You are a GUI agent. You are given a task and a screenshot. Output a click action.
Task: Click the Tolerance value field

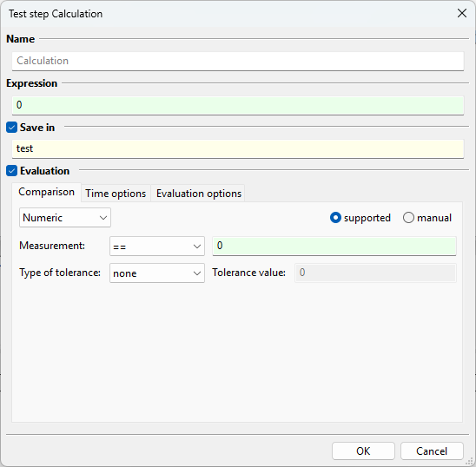pos(375,273)
